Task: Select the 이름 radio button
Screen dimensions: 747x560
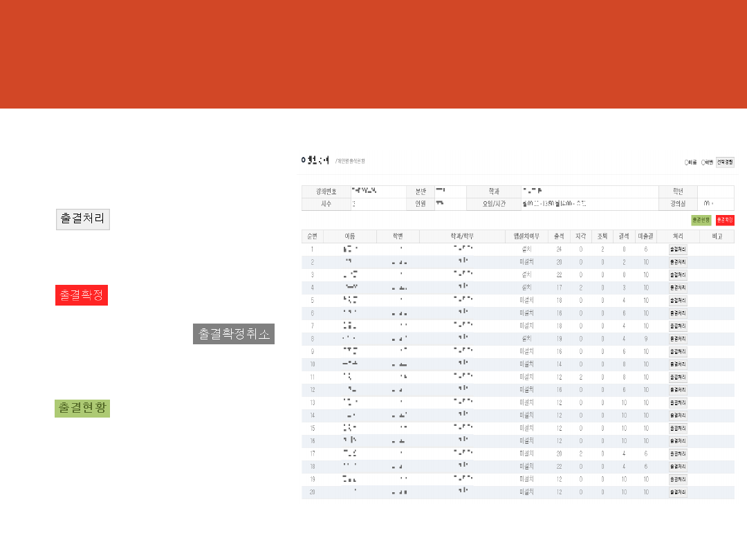Action: [686, 162]
